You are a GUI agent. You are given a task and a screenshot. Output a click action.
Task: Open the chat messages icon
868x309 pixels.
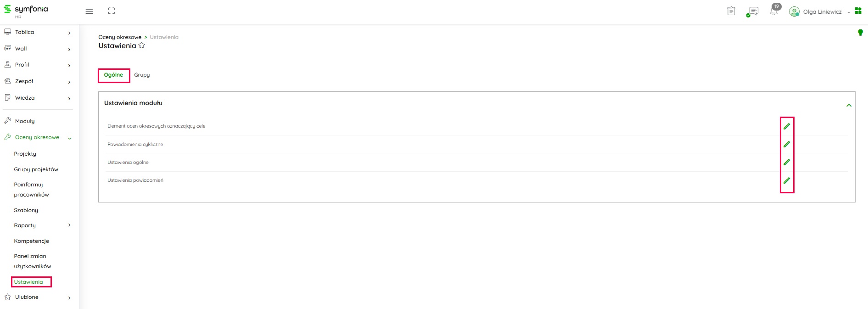(x=753, y=11)
